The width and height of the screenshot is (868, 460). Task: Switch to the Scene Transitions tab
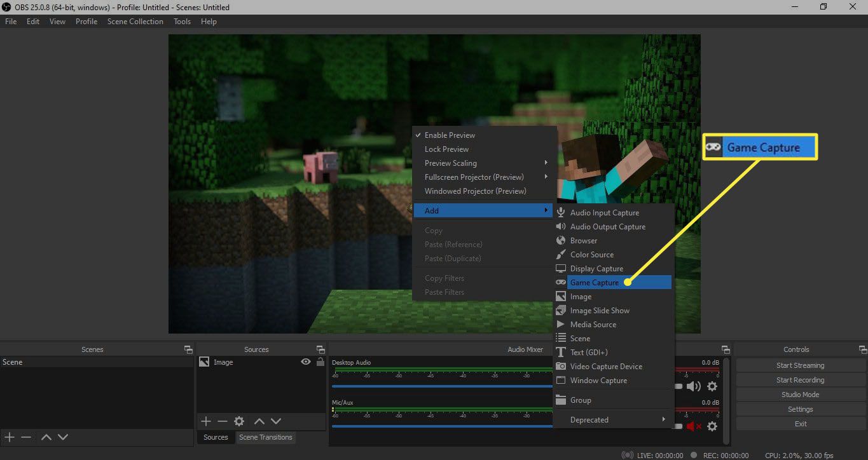pyautogui.click(x=266, y=437)
